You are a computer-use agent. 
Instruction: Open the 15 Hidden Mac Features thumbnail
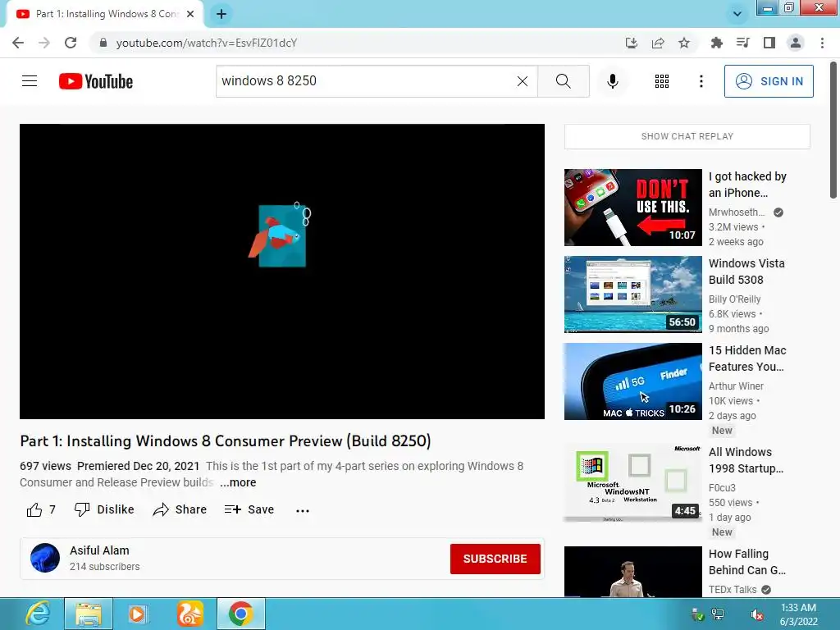point(632,381)
